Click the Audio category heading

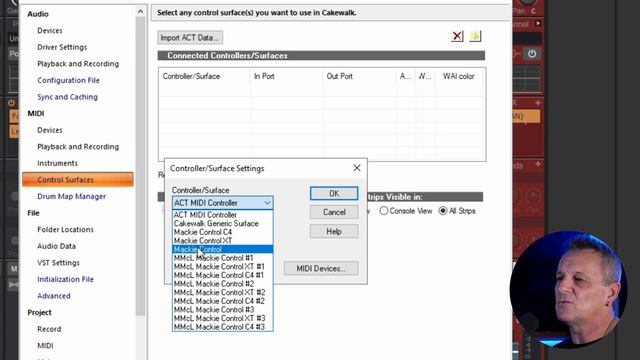click(38, 14)
